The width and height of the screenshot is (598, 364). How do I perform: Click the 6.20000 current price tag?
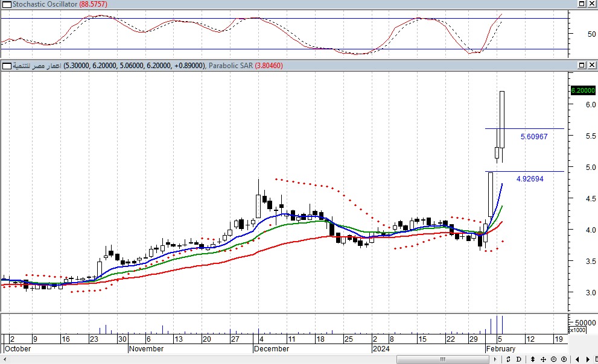pyautogui.click(x=582, y=90)
